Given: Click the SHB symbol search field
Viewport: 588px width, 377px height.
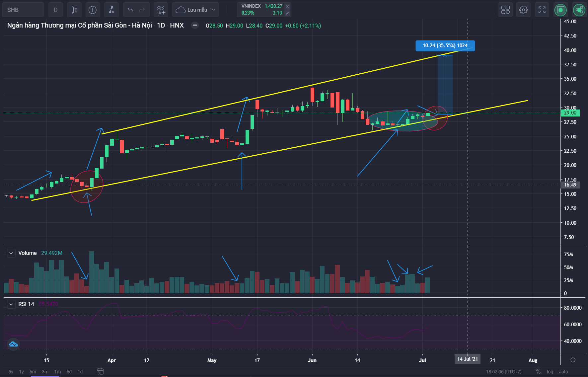Looking at the screenshot, I should pos(23,10).
